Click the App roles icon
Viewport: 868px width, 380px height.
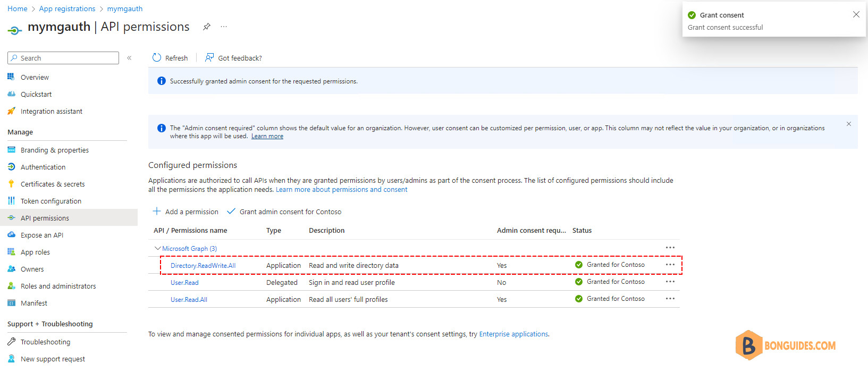click(11, 252)
